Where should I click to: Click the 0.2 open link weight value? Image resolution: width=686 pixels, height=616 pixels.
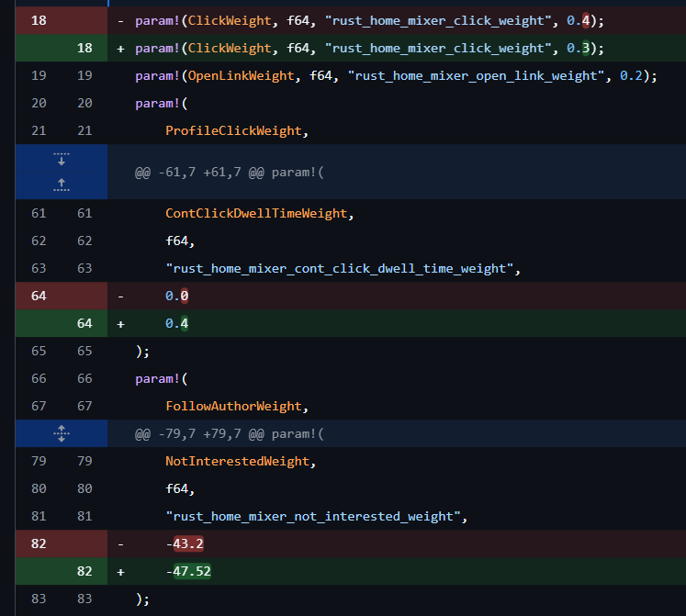point(631,75)
